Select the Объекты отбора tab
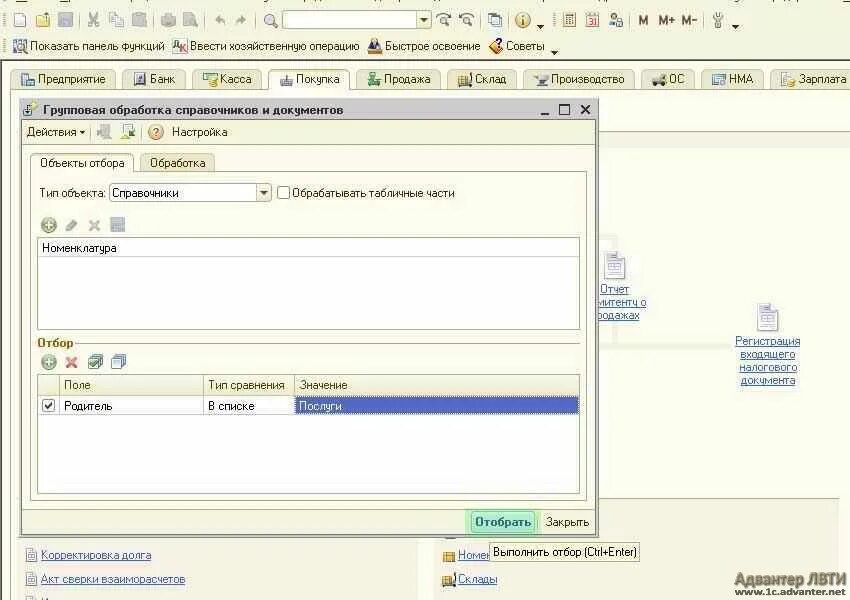This screenshot has height=600, width=850. point(82,163)
